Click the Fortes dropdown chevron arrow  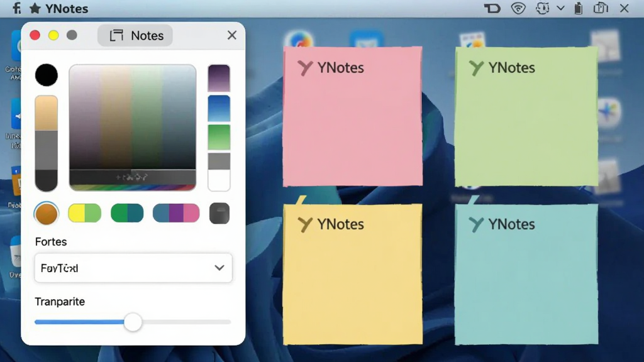tap(219, 268)
